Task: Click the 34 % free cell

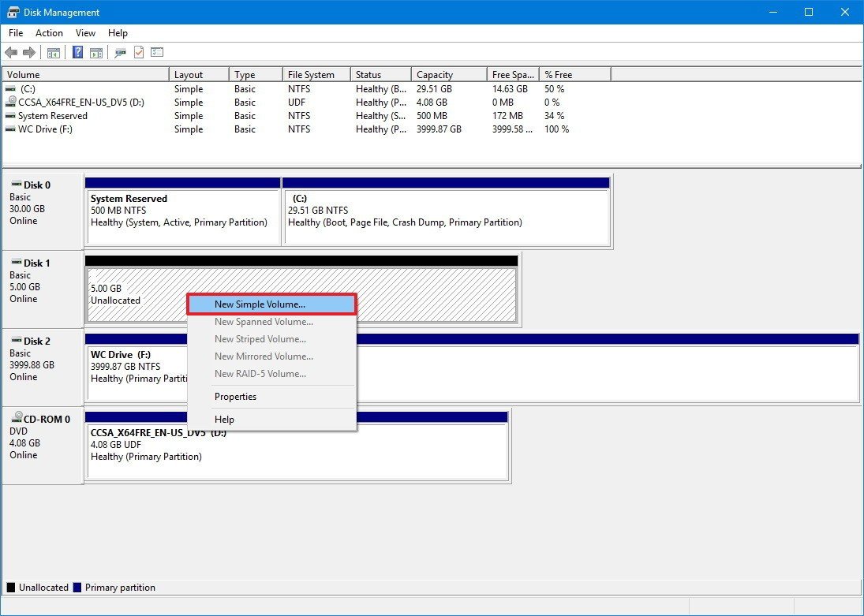Action: [x=555, y=116]
